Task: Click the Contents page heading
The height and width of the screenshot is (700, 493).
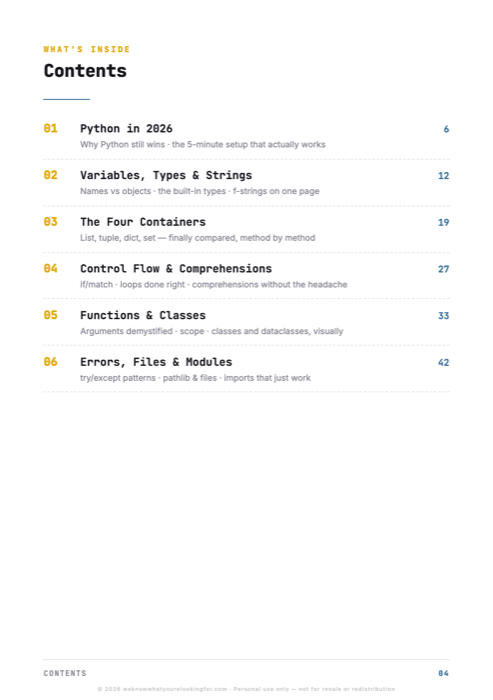Action: pos(85,71)
